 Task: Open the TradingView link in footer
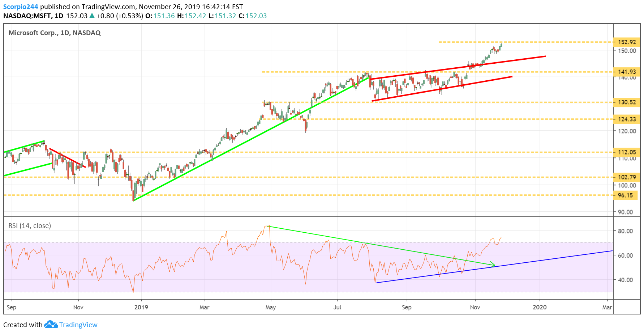(x=78, y=325)
